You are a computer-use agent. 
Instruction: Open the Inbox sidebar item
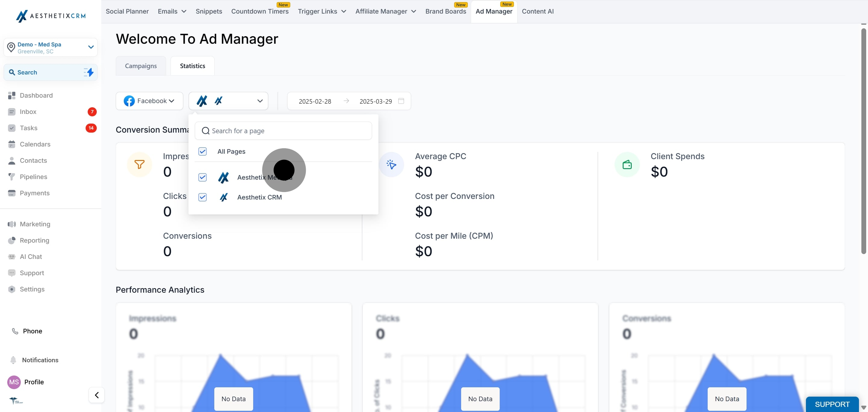[28, 112]
